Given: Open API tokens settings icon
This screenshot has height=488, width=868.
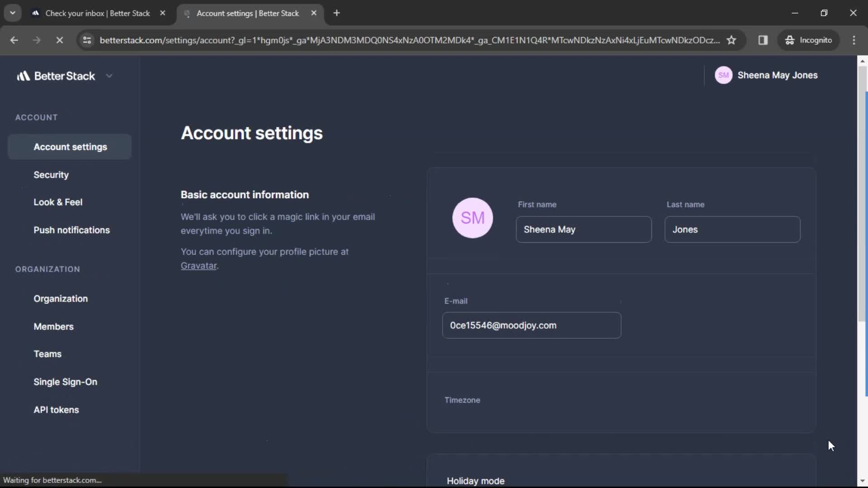Looking at the screenshot, I should pos(56,410).
